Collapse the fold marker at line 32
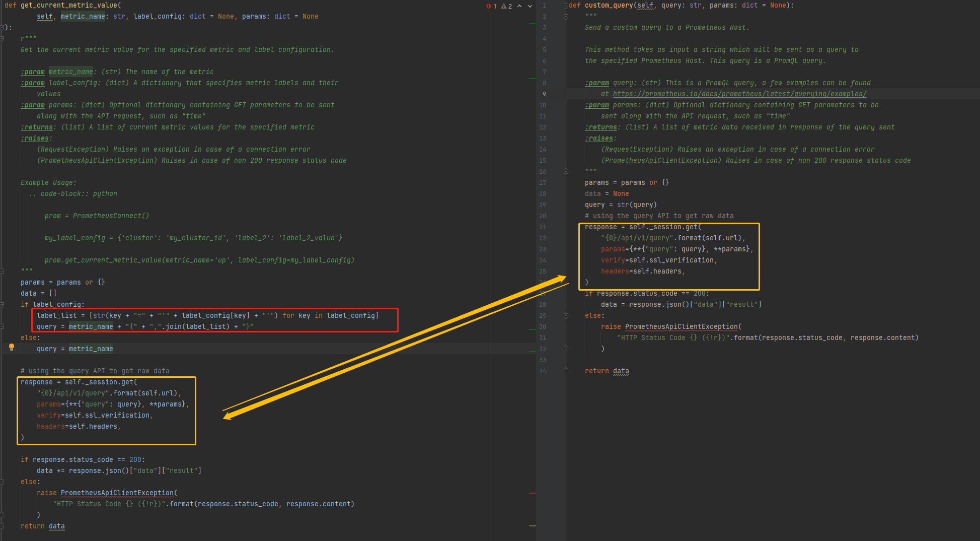Image resolution: width=980 pixels, height=541 pixels. click(x=566, y=349)
